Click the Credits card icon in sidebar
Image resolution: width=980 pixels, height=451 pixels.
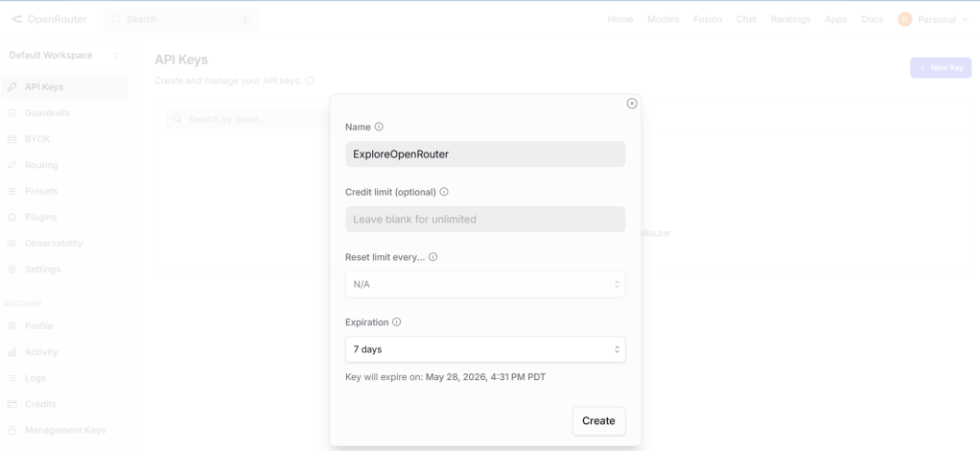point(12,404)
